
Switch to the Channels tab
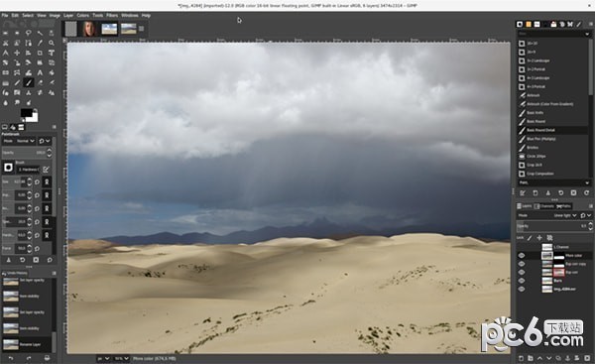pyautogui.click(x=544, y=206)
